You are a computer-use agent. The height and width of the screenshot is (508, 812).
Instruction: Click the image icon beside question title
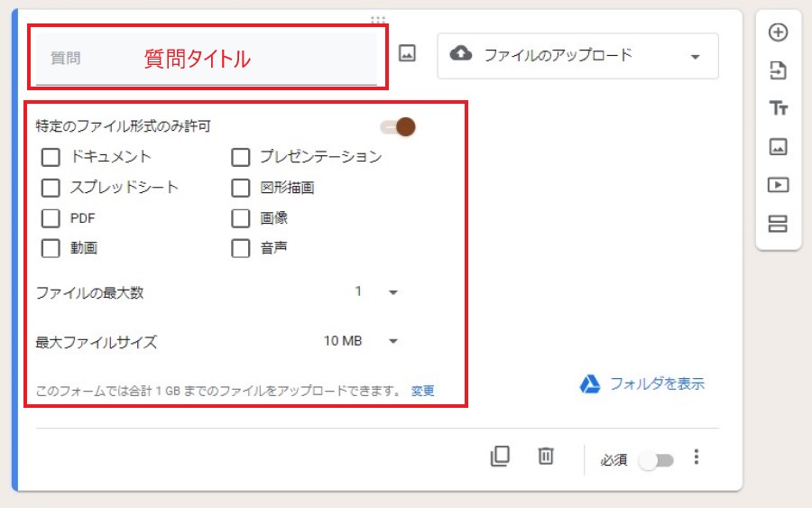tap(407, 54)
